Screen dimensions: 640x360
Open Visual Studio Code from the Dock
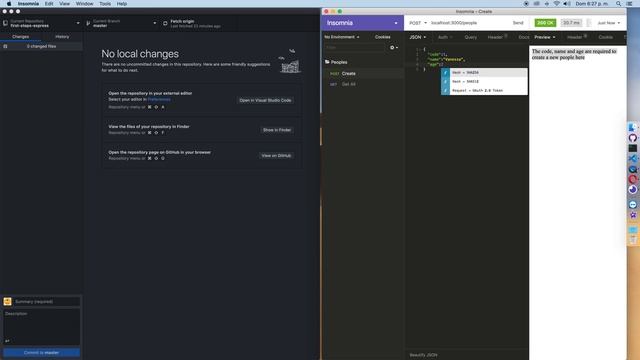tap(633, 158)
